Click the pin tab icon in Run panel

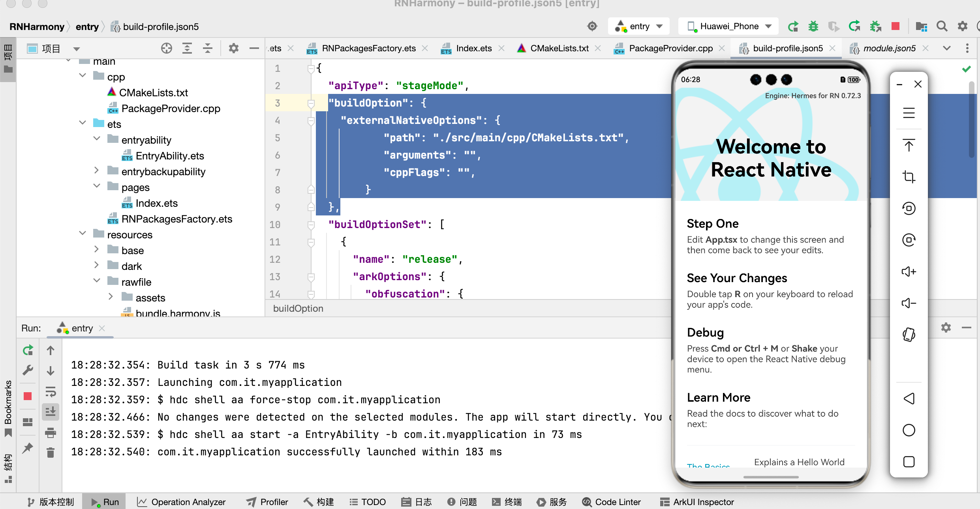(x=28, y=448)
